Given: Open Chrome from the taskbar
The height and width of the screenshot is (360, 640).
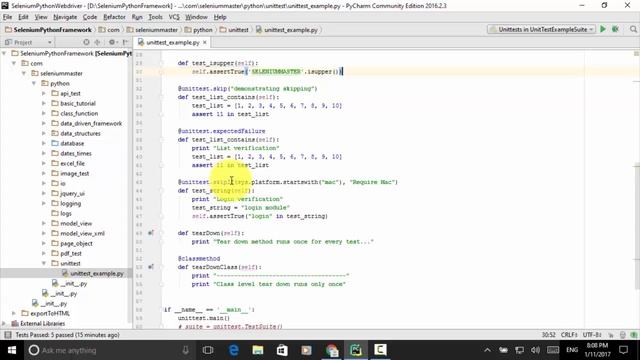Looking at the screenshot, I should pyautogui.click(x=332, y=350).
